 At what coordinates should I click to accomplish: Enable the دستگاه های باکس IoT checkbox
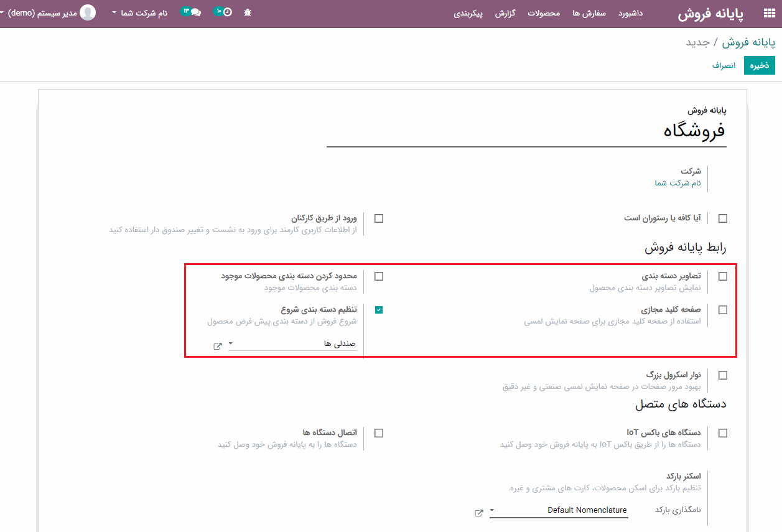point(722,433)
